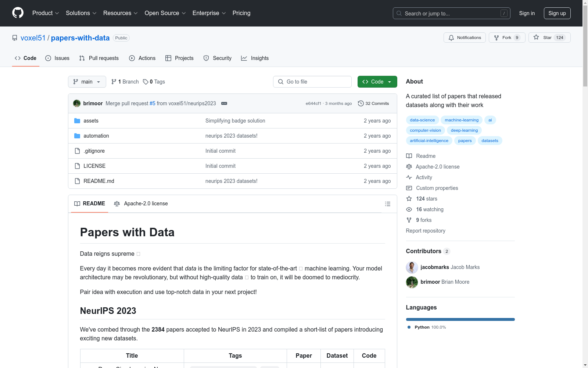Viewport: 588px width, 368px height.
Task: Switch to the Security tab
Action: coord(218,58)
